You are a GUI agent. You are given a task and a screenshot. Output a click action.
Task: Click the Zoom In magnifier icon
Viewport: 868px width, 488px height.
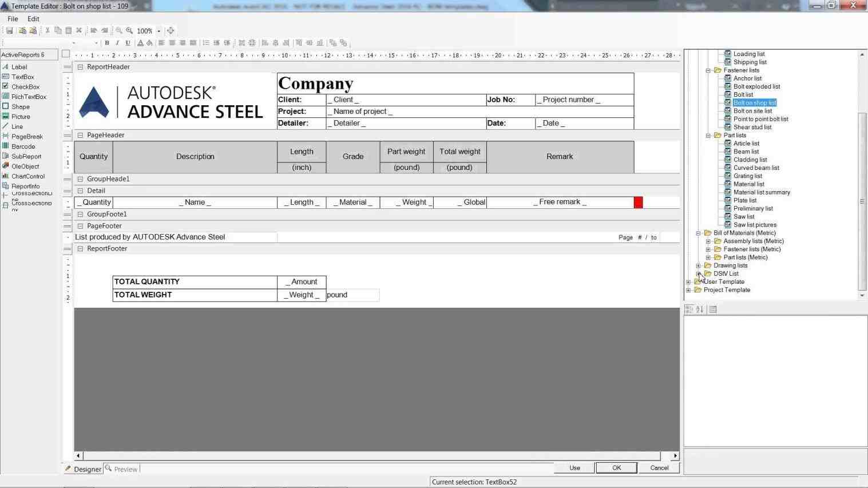[129, 30]
